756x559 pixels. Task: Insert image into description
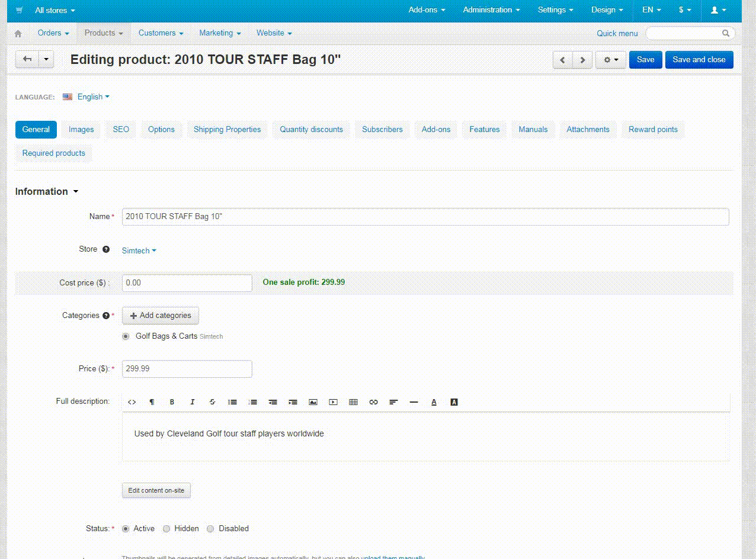pyautogui.click(x=313, y=402)
